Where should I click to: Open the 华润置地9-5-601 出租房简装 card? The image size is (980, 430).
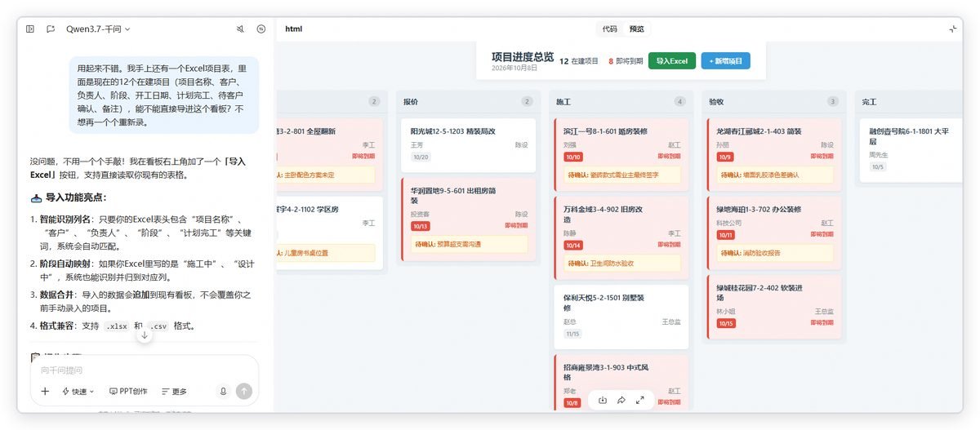(469, 219)
